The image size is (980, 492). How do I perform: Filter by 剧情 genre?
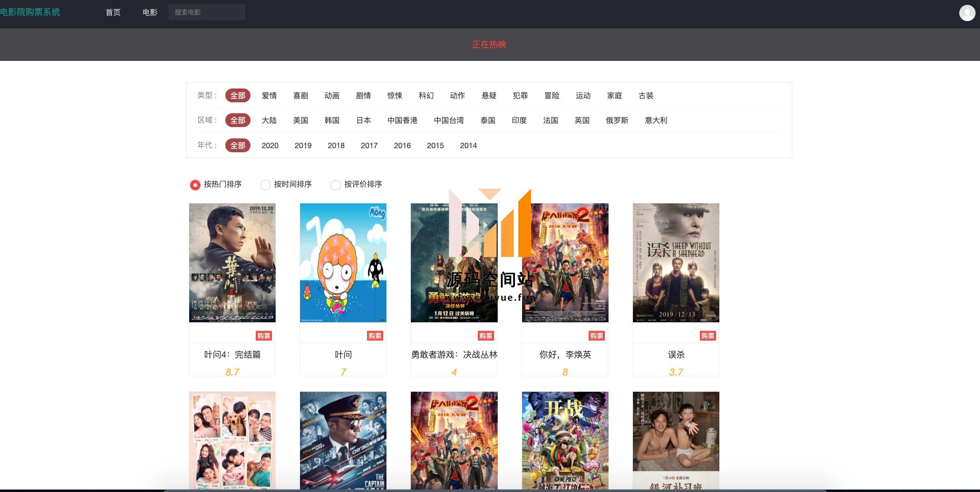363,95
